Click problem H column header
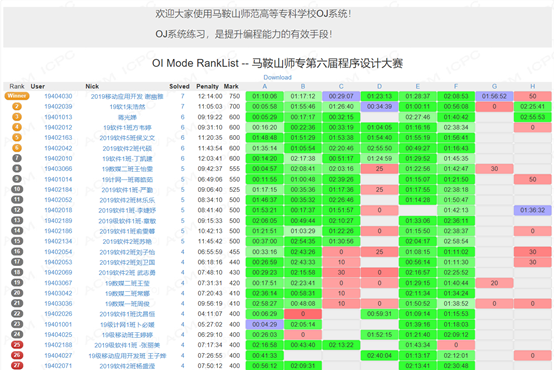This screenshot has height=370, width=554. [532, 86]
